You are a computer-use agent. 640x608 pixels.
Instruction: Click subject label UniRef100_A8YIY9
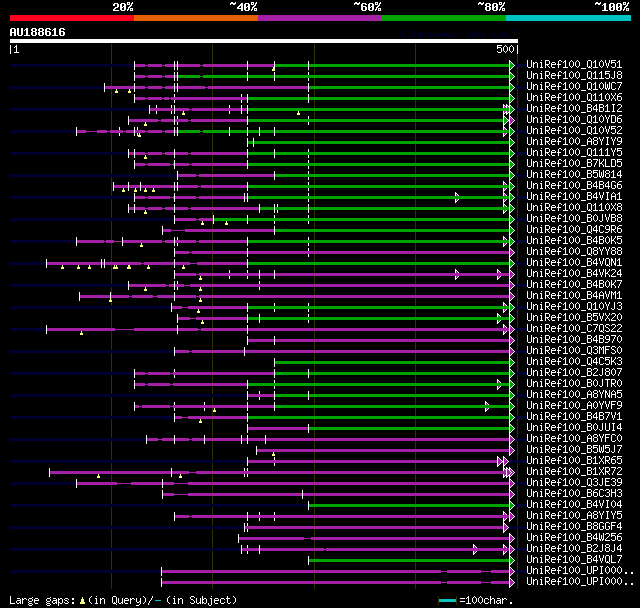[574, 142]
